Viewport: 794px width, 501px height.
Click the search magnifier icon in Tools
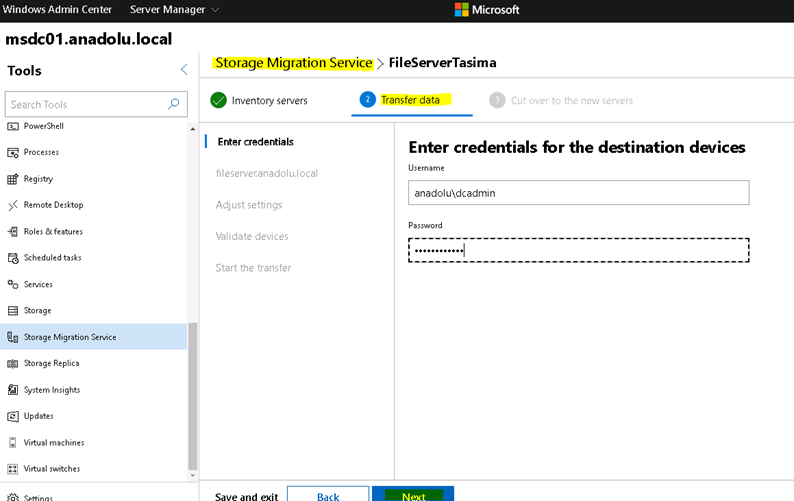click(x=173, y=104)
